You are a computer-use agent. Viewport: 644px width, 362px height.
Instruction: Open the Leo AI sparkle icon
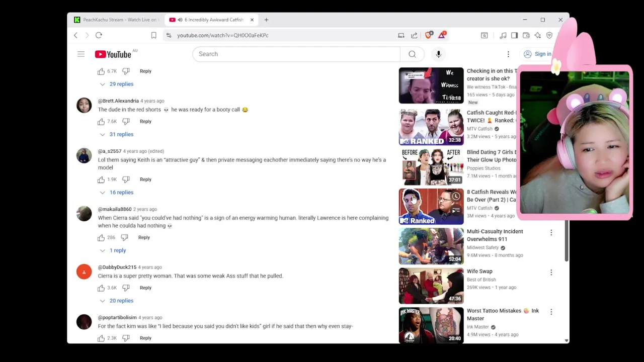(537, 35)
